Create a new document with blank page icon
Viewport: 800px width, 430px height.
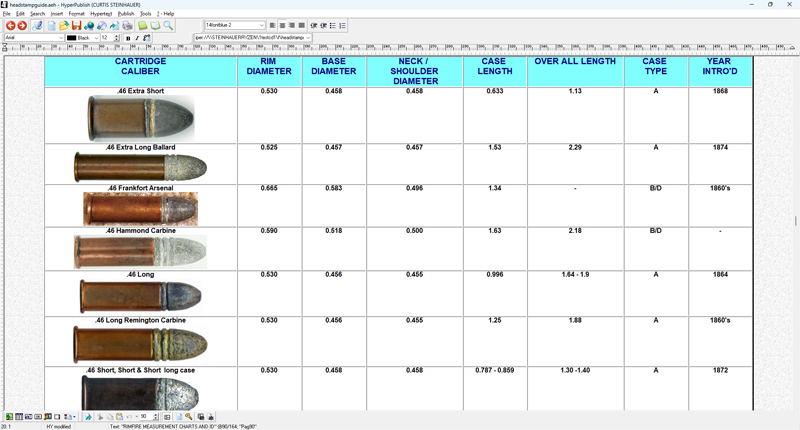point(52,26)
